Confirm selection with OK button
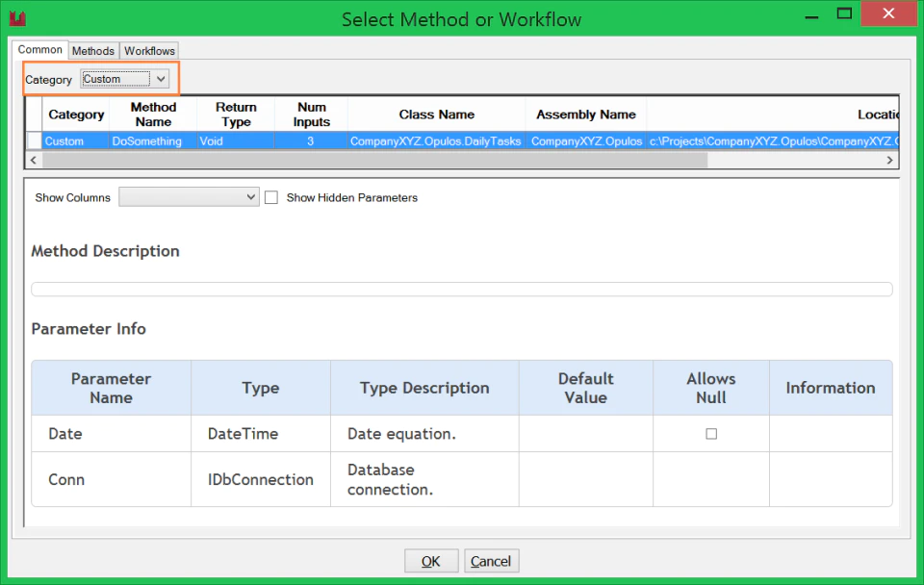The width and height of the screenshot is (924, 585). click(431, 561)
